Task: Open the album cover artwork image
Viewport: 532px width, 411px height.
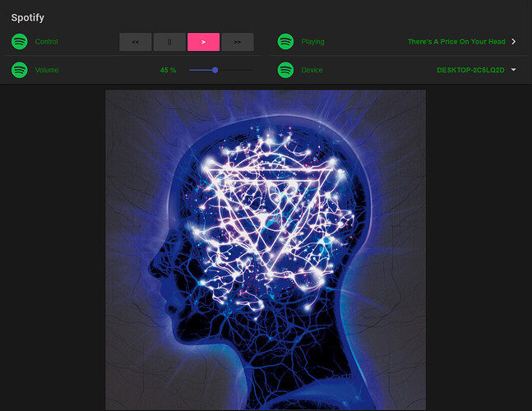Action: 266,250
